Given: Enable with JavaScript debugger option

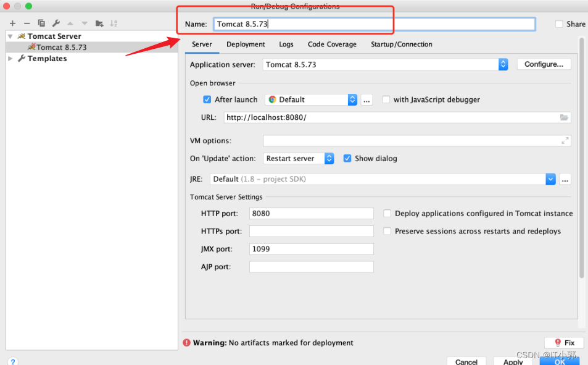Looking at the screenshot, I should [386, 99].
